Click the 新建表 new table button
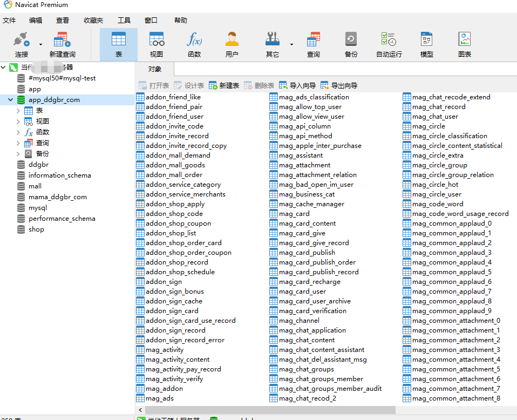 (224, 86)
